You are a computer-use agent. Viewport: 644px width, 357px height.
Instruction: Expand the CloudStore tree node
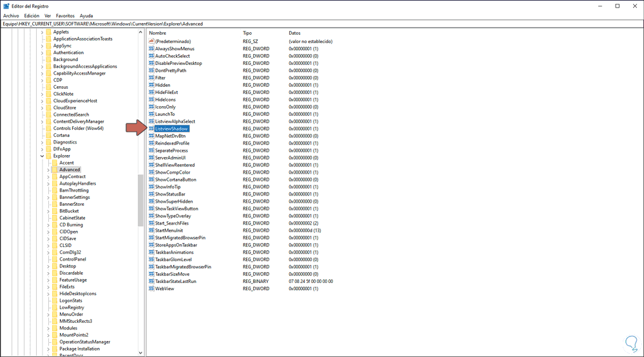42,107
